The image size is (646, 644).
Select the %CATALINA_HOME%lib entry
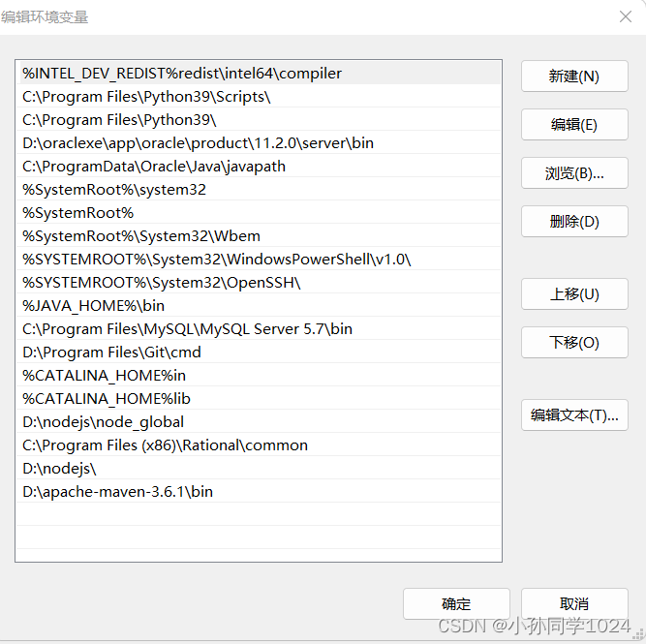[x=259, y=398]
